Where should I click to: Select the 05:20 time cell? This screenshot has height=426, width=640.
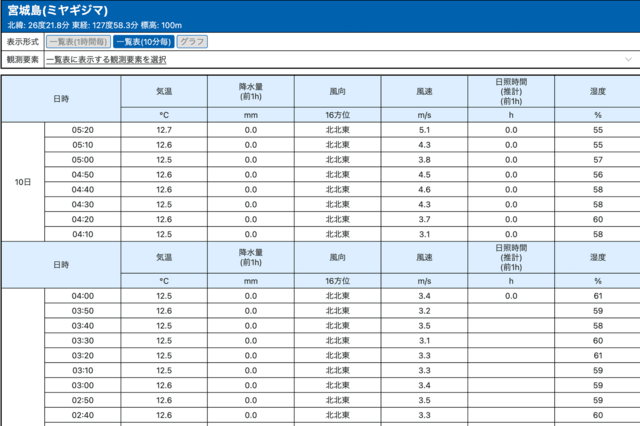click(x=82, y=130)
